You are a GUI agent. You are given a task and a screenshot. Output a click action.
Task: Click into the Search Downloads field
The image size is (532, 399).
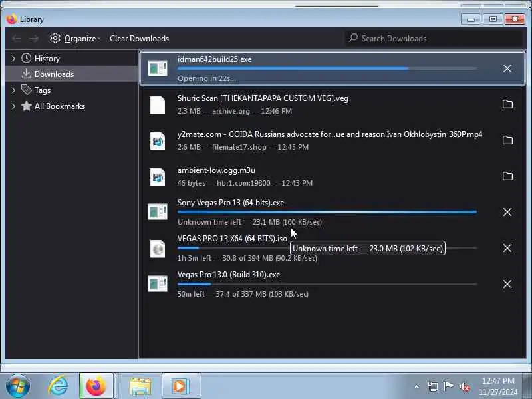[x=434, y=38]
